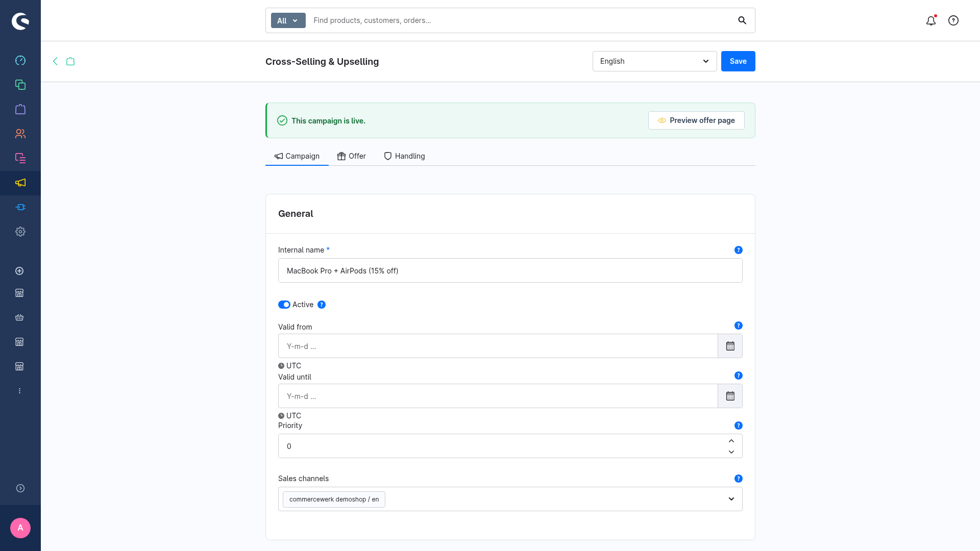This screenshot has width=980, height=551.
Task: Click the search magnifier icon
Action: (x=742, y=20)
